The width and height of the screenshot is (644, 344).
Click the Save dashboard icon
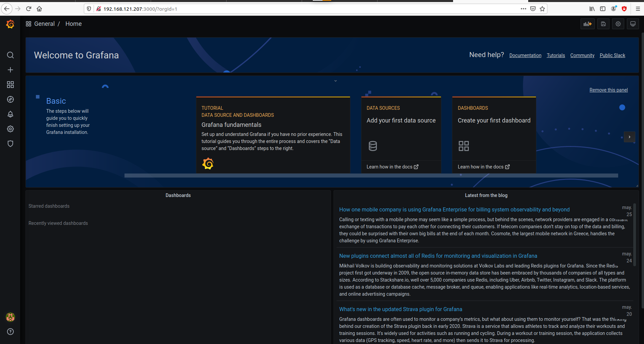[x=603, y=24]
